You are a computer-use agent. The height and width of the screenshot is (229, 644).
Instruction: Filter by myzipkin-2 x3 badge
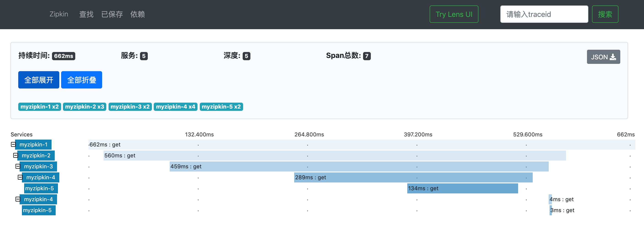[x=85, y=107]
